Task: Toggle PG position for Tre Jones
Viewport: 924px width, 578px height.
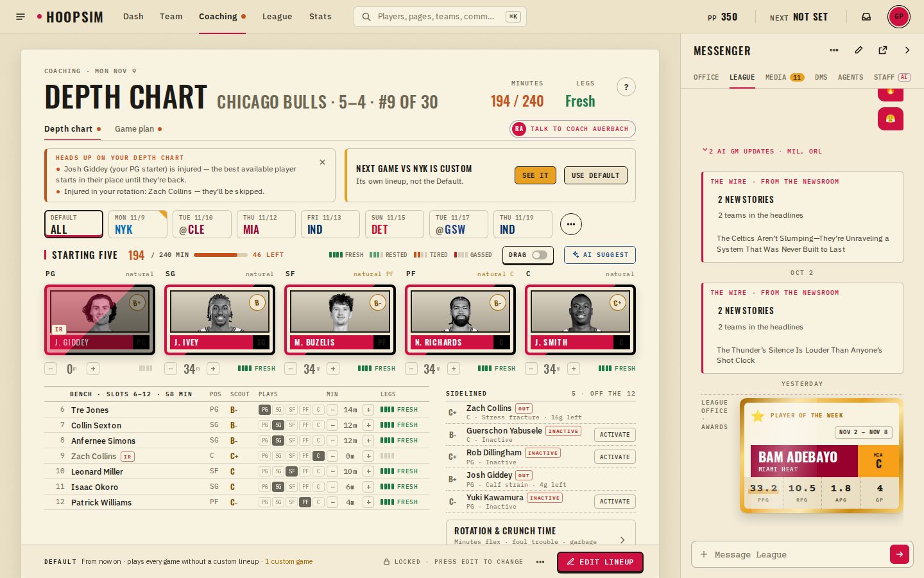Action: [x=264, y=410]
